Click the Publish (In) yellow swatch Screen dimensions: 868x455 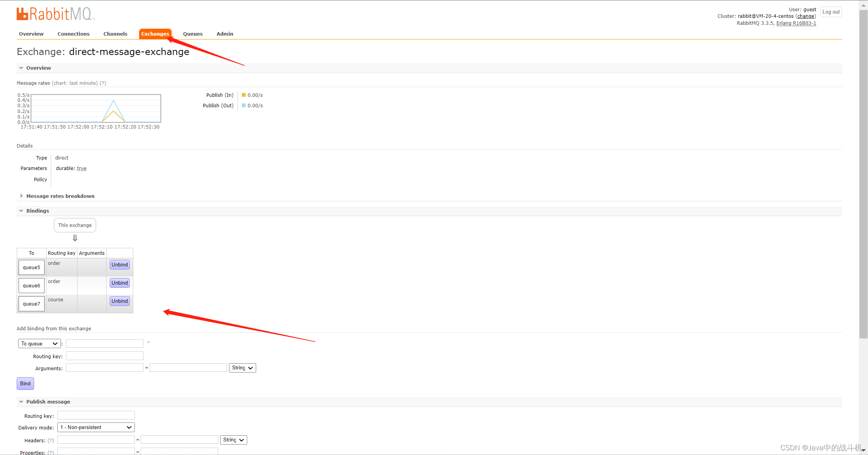[x=244, y=95]
